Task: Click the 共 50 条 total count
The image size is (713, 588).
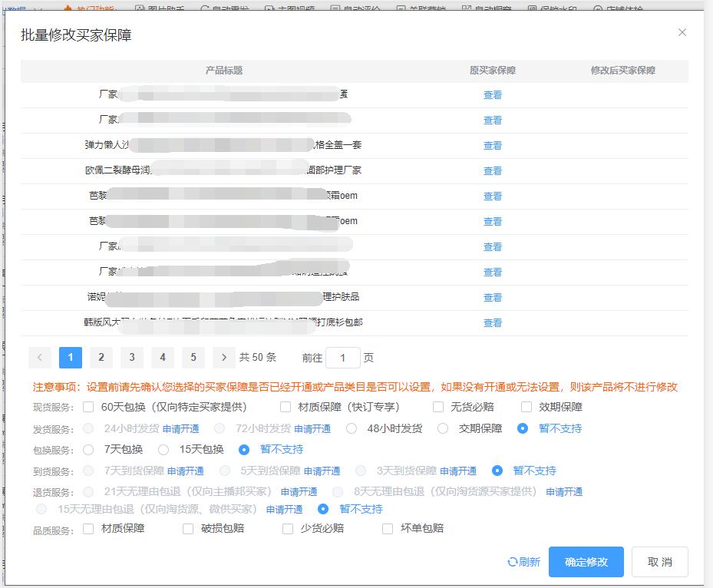Action: (258, 358)
